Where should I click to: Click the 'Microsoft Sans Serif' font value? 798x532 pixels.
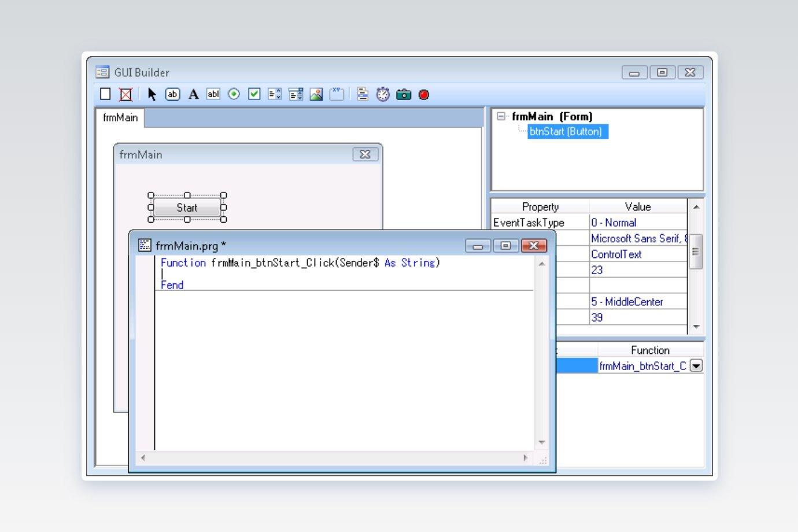point(638,238)
